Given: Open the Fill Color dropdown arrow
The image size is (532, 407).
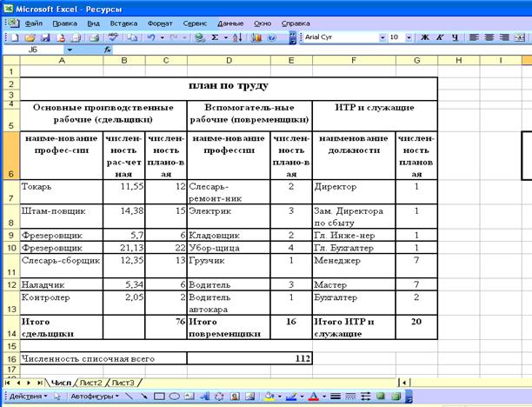Looking at the screenshot, I should [280, 397].
